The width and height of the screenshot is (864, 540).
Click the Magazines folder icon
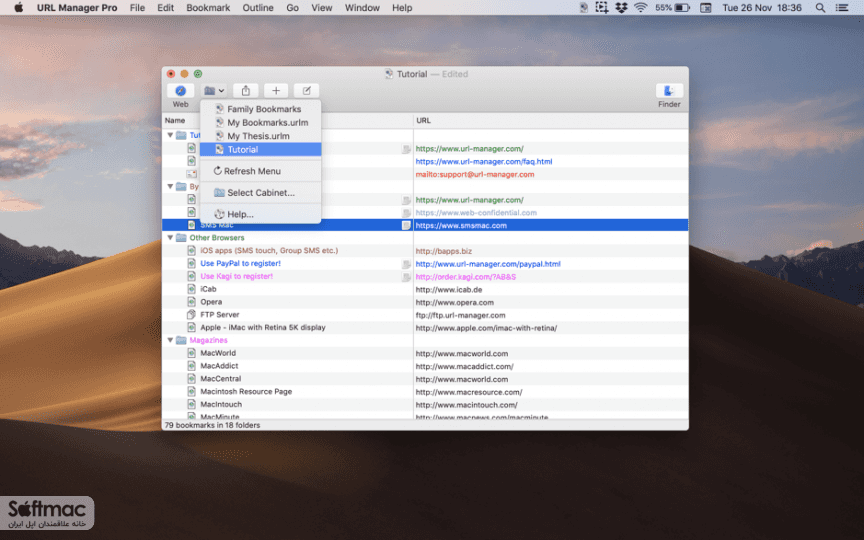click(181, 340)
